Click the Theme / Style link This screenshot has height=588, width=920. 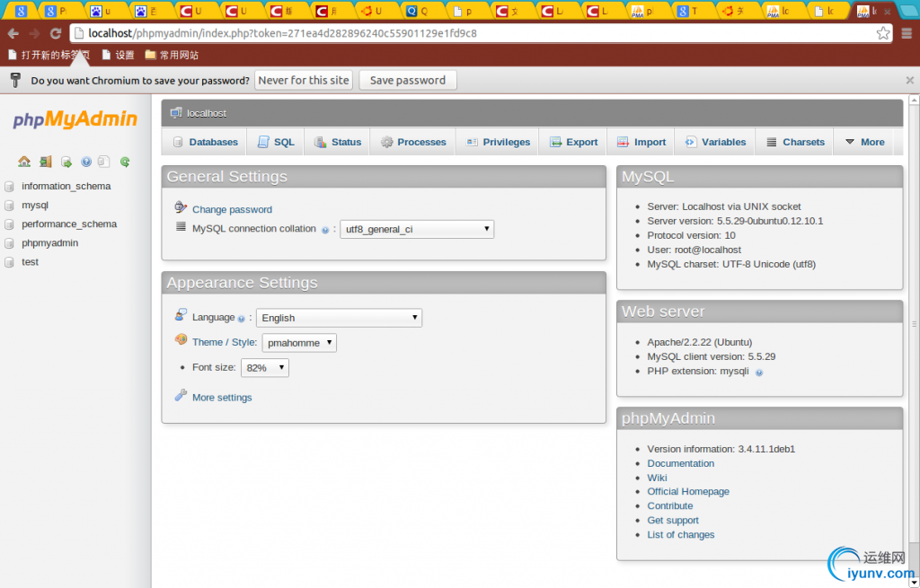click(225, 342)
